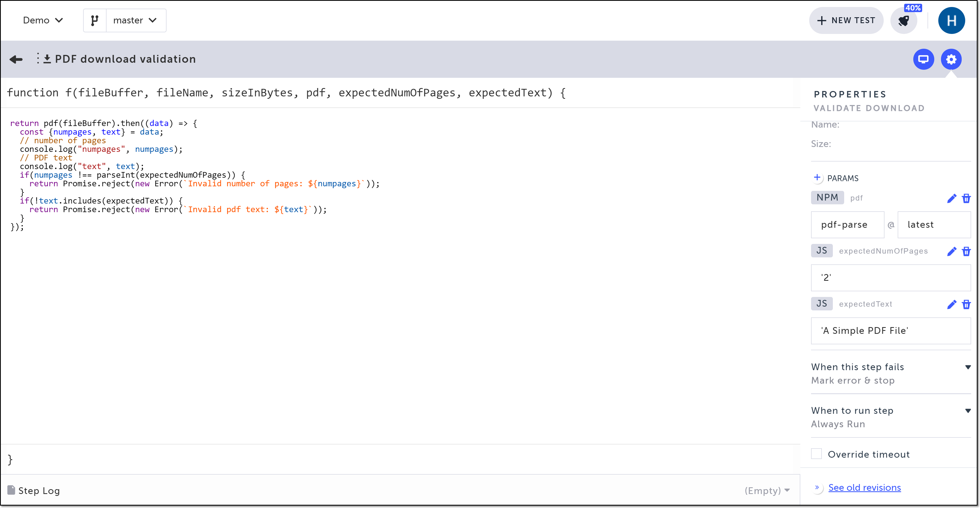The width and height of the screenshot is (980, 508).
Task: Edit the expectedNumOfPages parameter
Action: tap(951, 251)
